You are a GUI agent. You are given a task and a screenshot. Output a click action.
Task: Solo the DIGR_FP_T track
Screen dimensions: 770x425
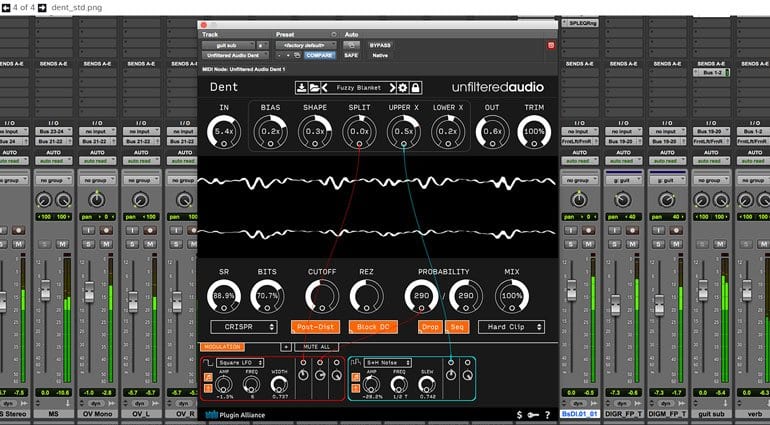pyautogui.click(x=614, y=244)
